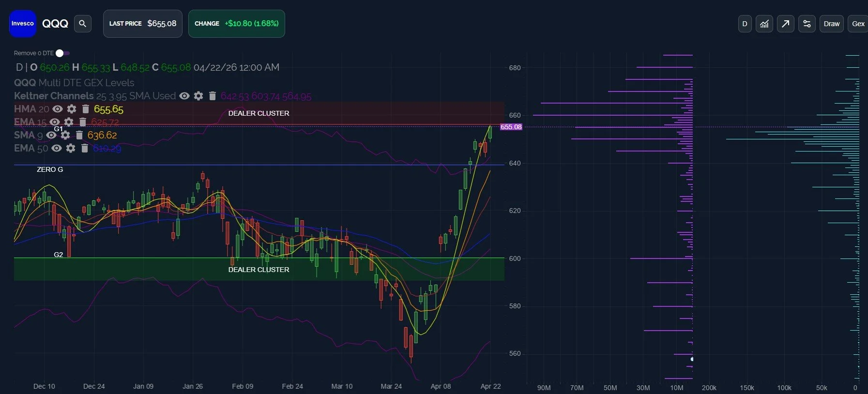
Task: Click the Gex button
Action: tap(858, 24)
